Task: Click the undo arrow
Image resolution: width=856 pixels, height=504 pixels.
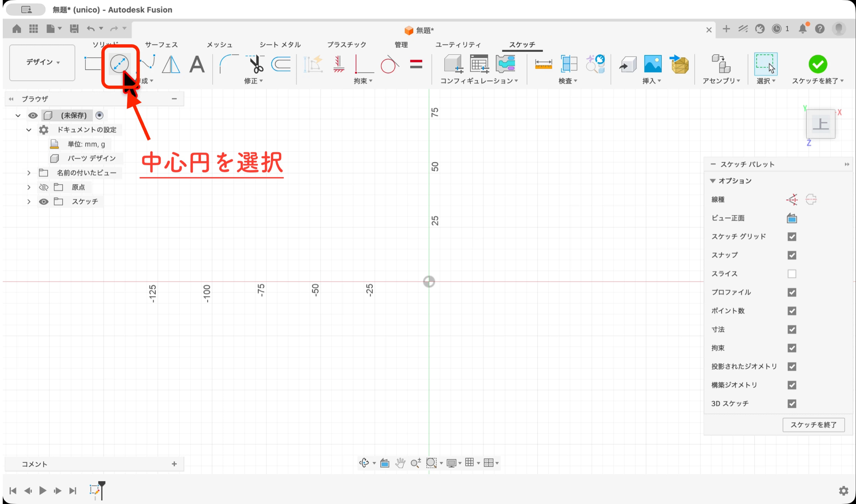Action: (90, 29)
